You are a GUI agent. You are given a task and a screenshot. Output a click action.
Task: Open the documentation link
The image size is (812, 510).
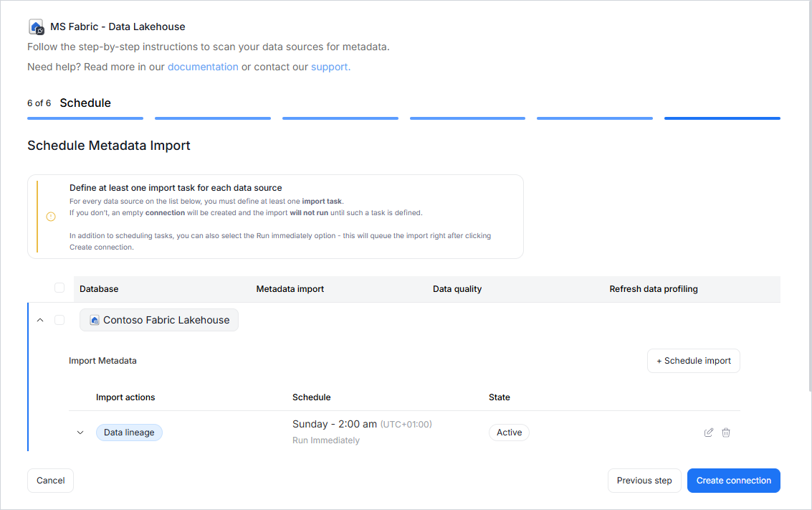coord(203,67)
